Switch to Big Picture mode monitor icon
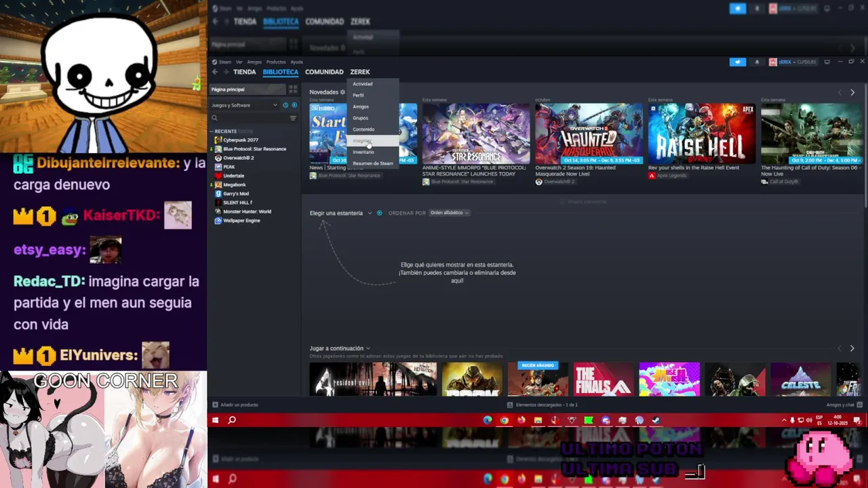This screenshot has height=488, width=868. point(827,62)
